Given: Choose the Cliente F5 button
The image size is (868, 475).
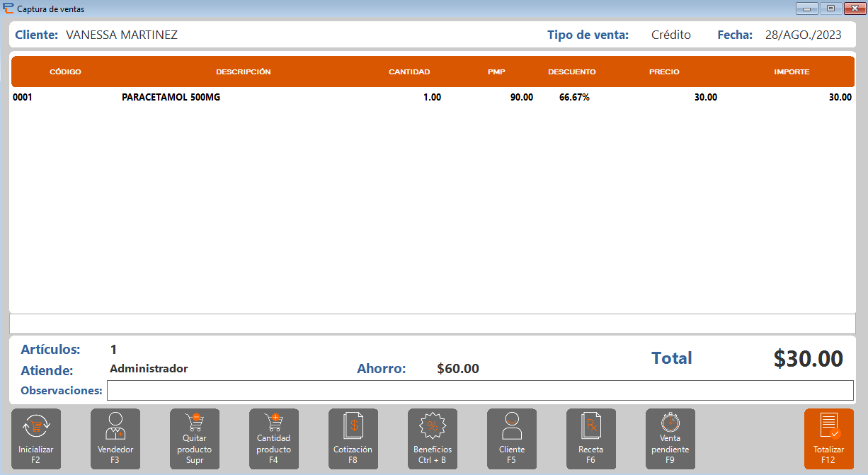Looking at the screenshot, I should (x=512, y=439).
